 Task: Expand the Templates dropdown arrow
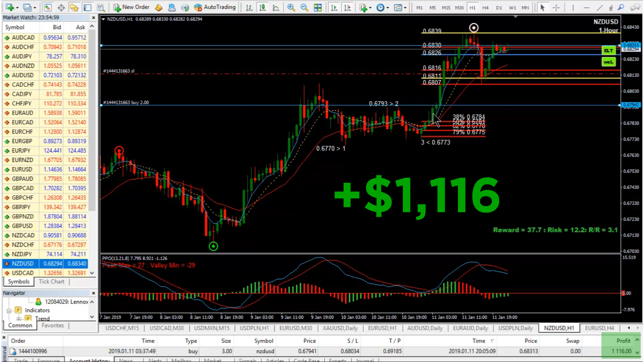[x=405, y=7]
